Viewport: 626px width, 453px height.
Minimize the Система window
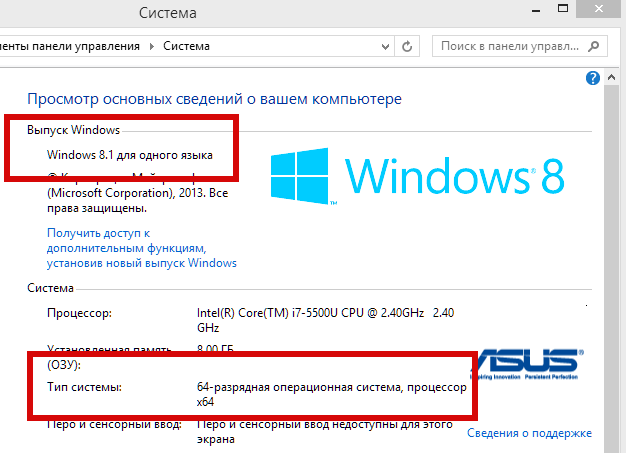(536, 10)
